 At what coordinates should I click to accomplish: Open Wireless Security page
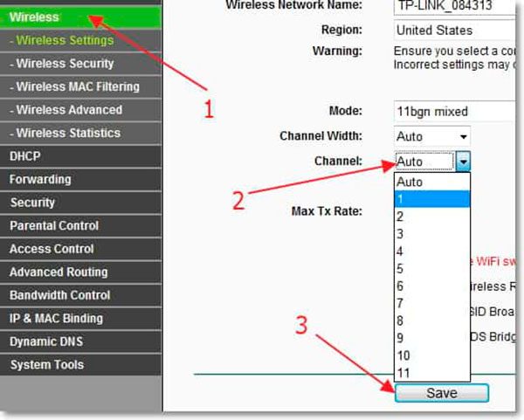coord(80,64)
